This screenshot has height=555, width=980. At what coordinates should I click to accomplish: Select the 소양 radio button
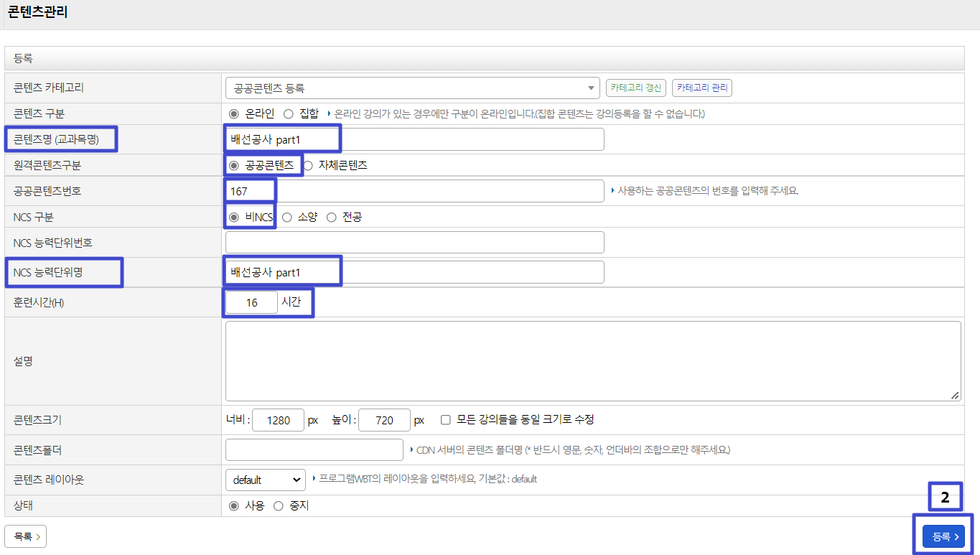[287, 217]
